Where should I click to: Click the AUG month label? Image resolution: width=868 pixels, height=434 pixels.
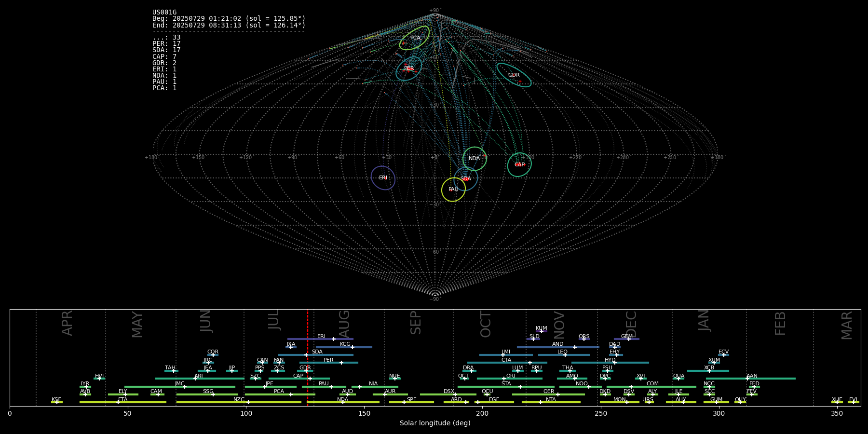click(x=344, y=324)
